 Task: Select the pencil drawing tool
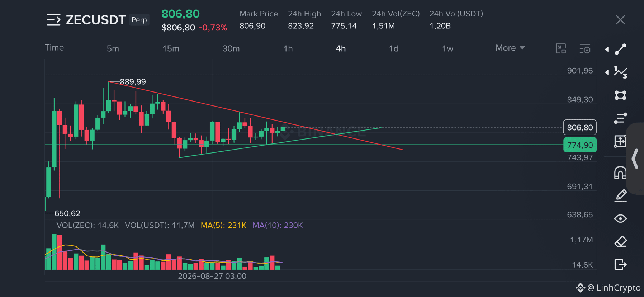click(621, 196)
